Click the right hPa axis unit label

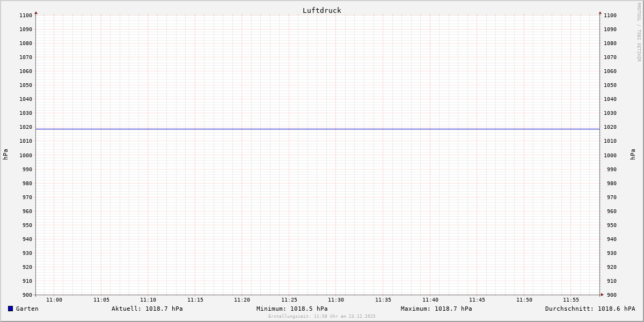coord(633,155)
